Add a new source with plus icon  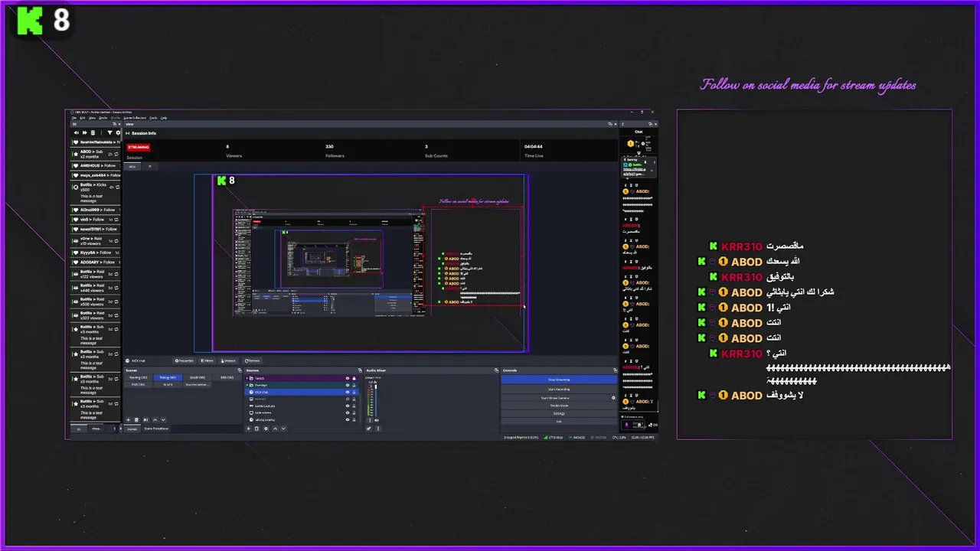248,429
